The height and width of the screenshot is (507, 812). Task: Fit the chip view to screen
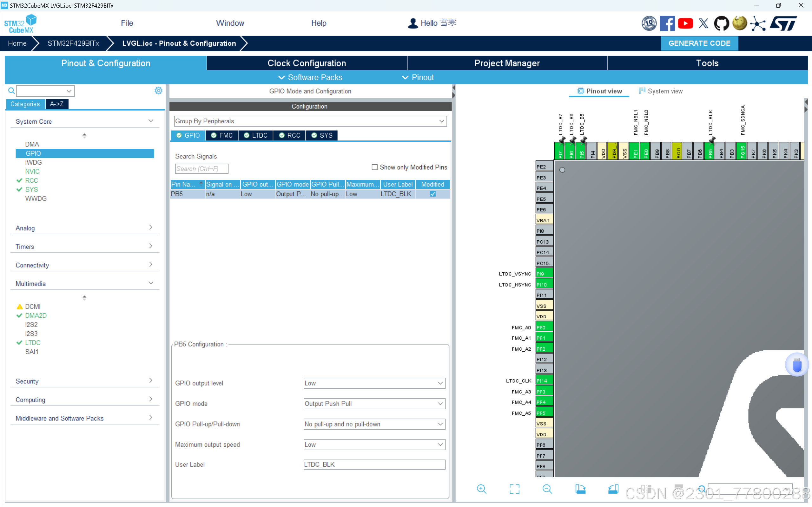(514, 489)
